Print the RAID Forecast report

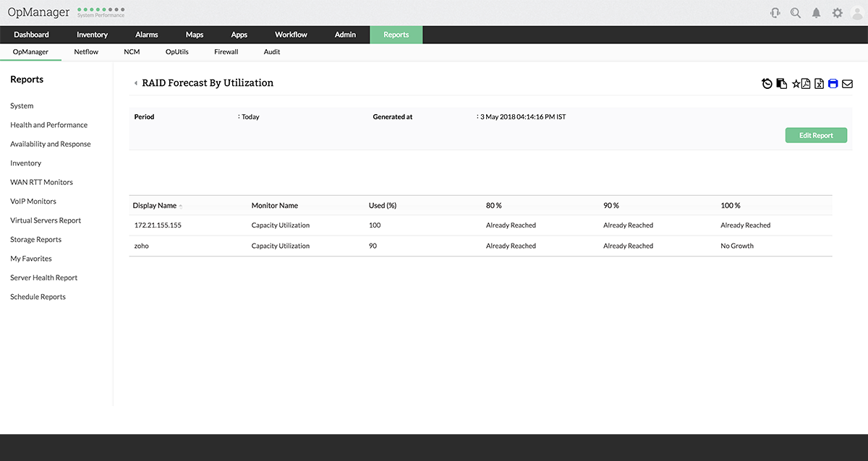833,83
